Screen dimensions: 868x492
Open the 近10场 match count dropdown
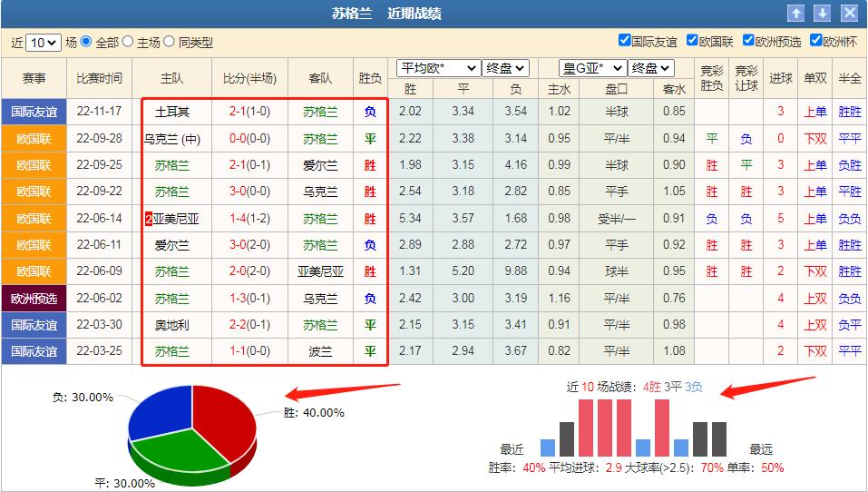pyautogui.click(x=44, y=43)
